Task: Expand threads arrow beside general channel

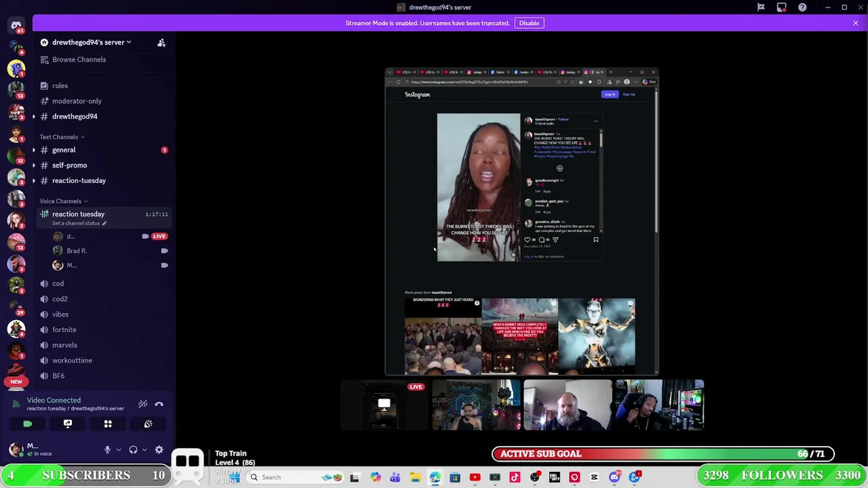Action: point(34,150)
